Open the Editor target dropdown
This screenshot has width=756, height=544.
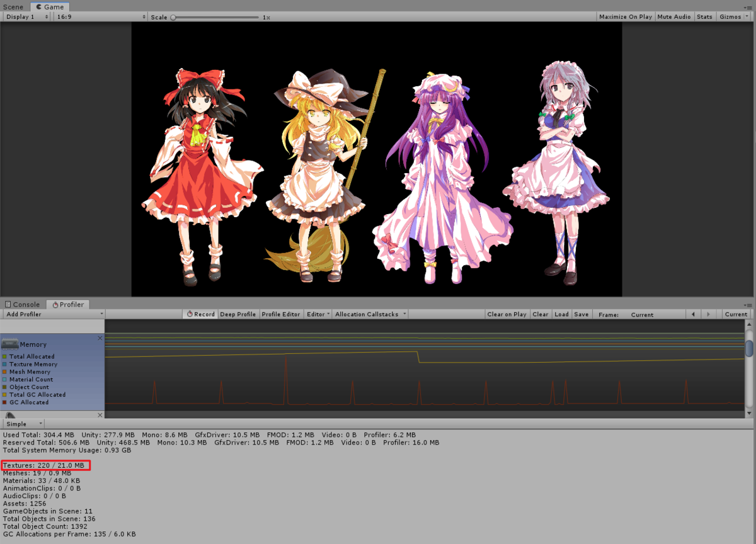coord(318,314)
